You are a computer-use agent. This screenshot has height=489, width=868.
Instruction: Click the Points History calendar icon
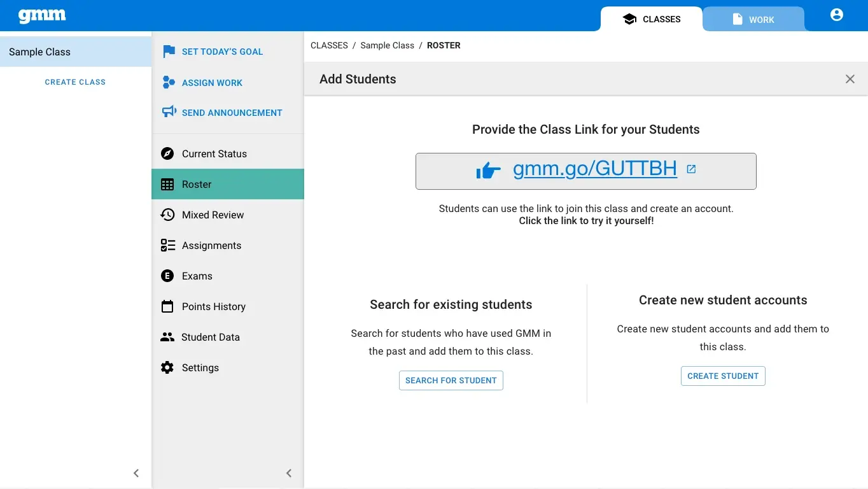[167, 306]
